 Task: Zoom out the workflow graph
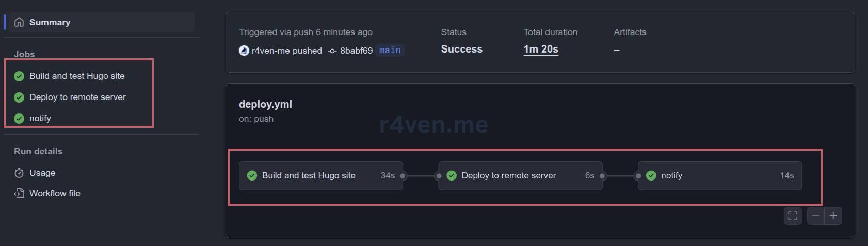click(815, 216)
